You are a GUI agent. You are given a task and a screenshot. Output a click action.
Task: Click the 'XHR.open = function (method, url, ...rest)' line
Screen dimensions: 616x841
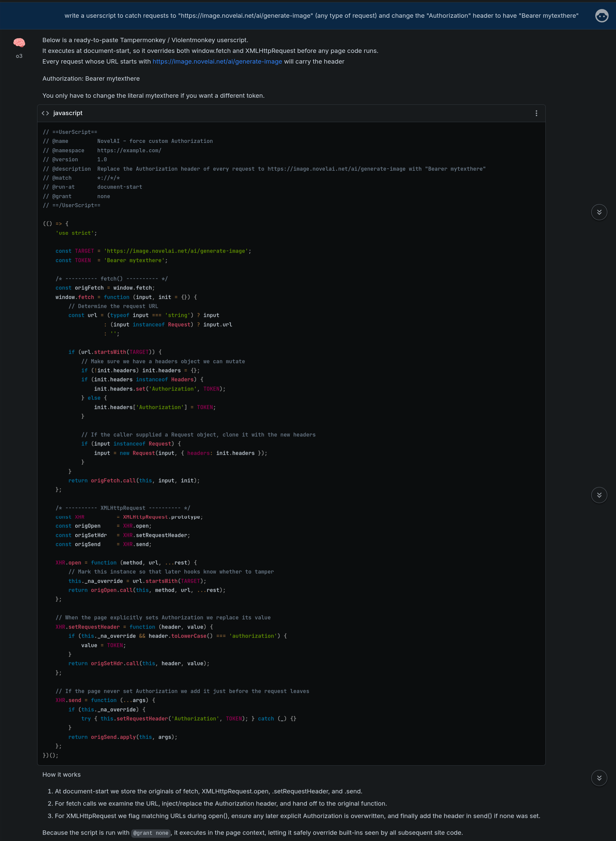[x=126, y=563]
